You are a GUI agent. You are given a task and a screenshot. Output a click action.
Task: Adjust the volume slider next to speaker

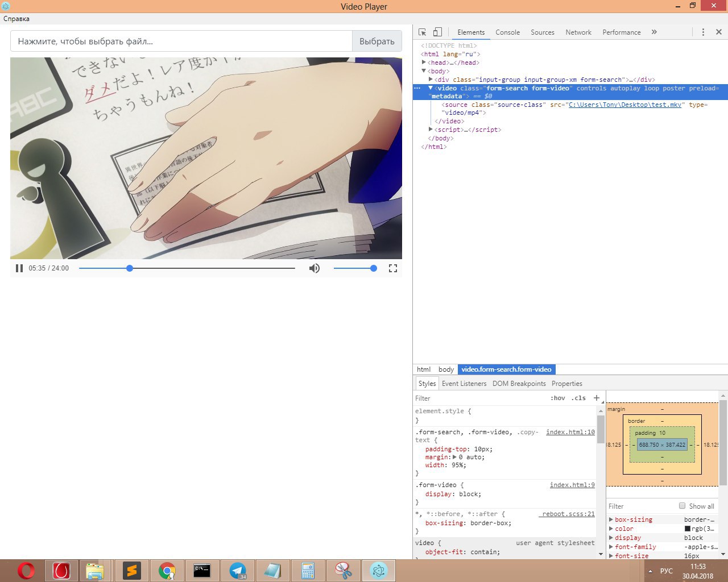click(355, 268)
